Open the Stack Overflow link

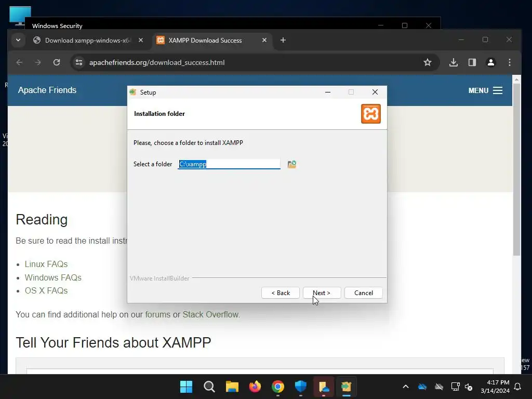(x=211, y=314)
